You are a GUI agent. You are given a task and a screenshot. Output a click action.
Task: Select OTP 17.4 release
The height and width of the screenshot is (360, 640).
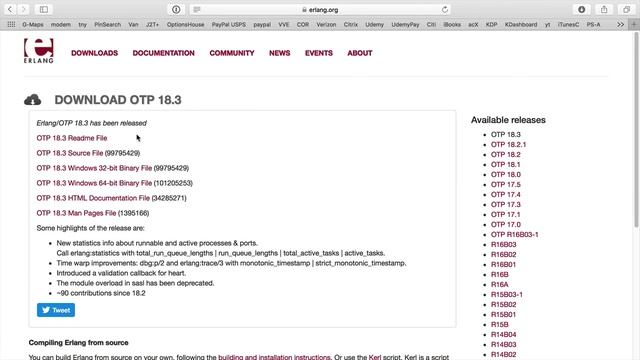506,195
